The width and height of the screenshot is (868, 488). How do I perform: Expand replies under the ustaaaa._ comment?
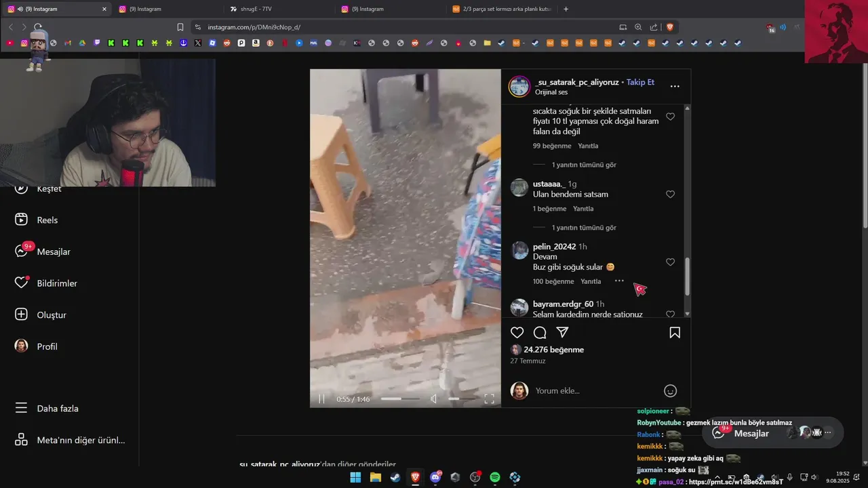[x=584, y=228]
